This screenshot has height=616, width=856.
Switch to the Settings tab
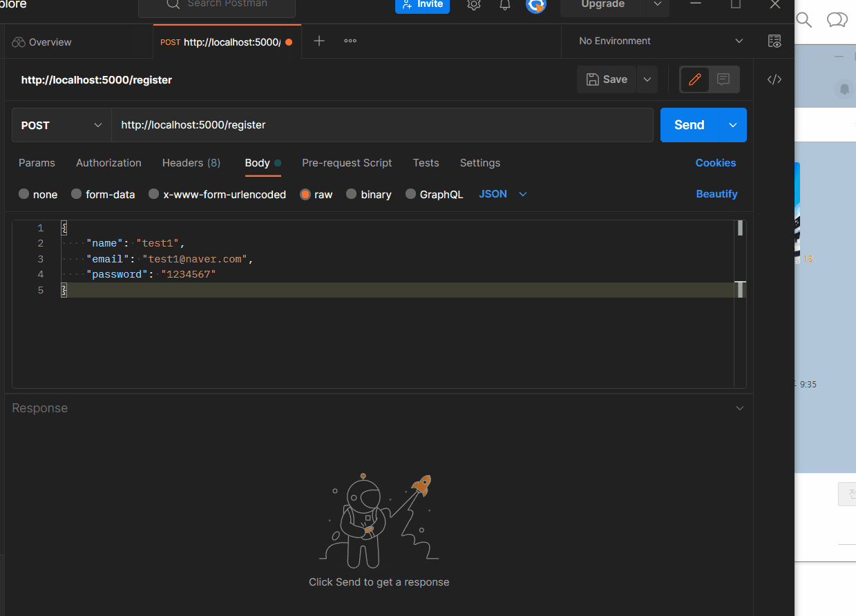click(480, 163)
